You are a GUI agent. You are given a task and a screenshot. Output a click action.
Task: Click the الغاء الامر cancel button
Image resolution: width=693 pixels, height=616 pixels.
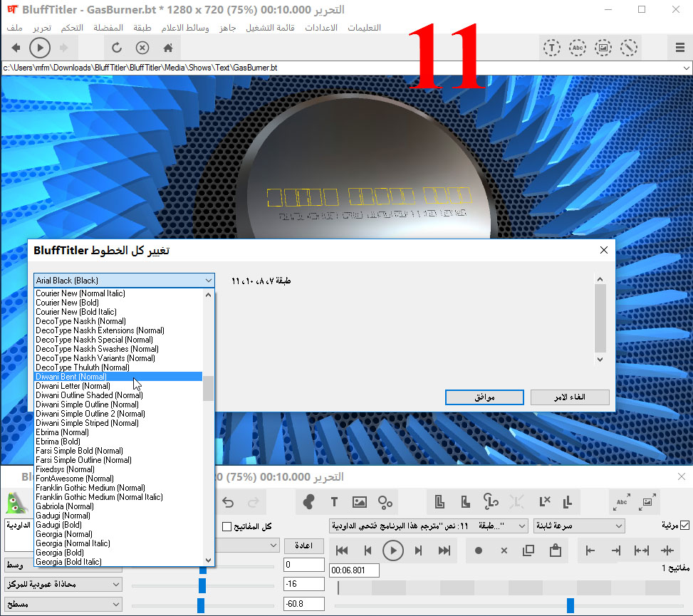tap(570, 397)
